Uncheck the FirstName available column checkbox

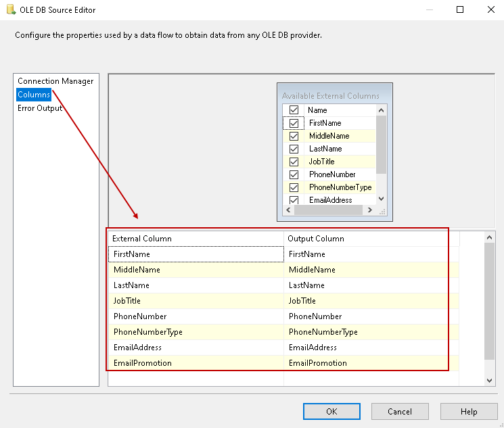[294, 123]
